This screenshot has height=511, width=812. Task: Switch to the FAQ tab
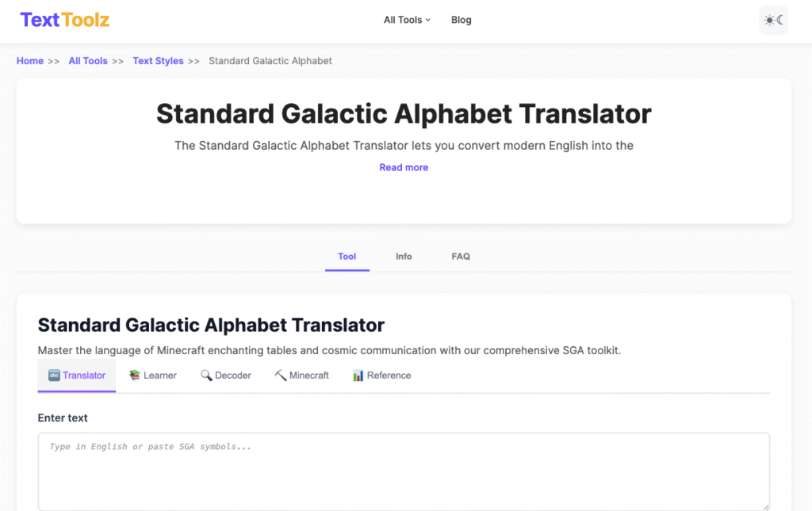[461, 256]
